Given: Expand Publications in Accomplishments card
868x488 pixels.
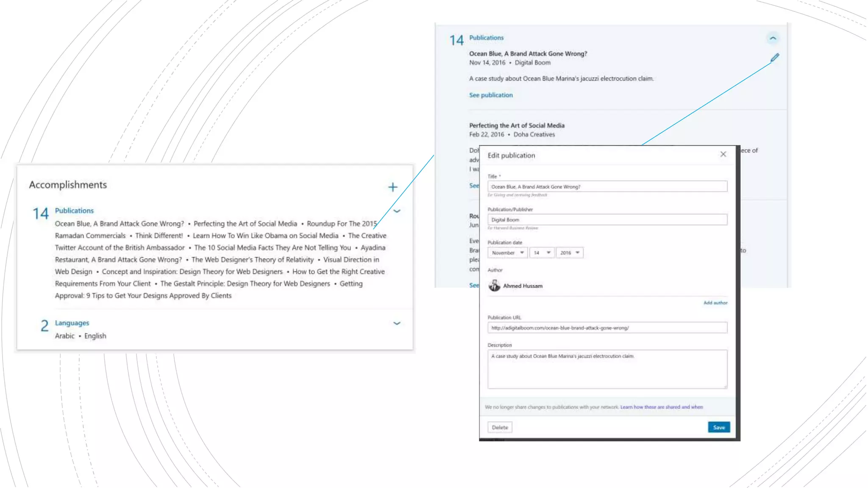Looking at the screenshot, I should pos(397,211).
